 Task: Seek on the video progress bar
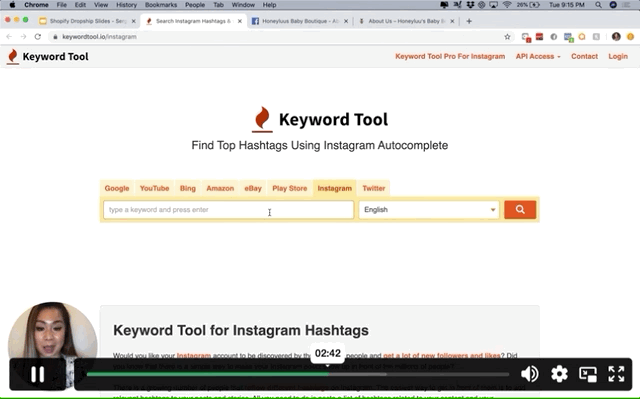click(x=298, y=374)
